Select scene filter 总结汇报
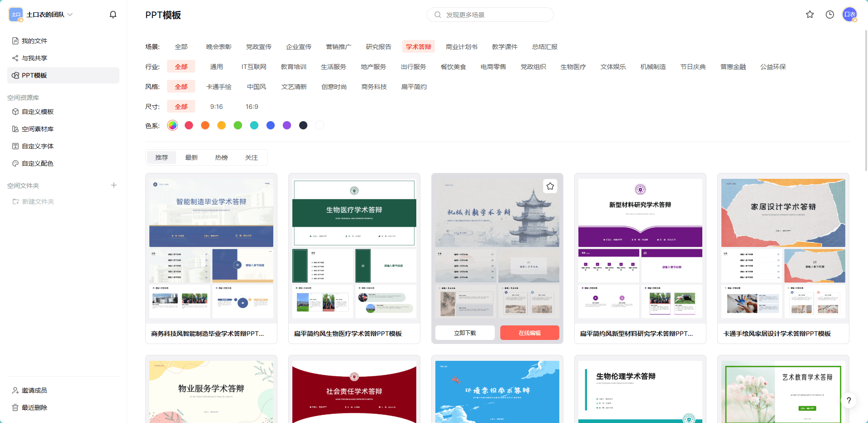Image resolution: width=868 pixels, height=423 pixels. (545, 47)
